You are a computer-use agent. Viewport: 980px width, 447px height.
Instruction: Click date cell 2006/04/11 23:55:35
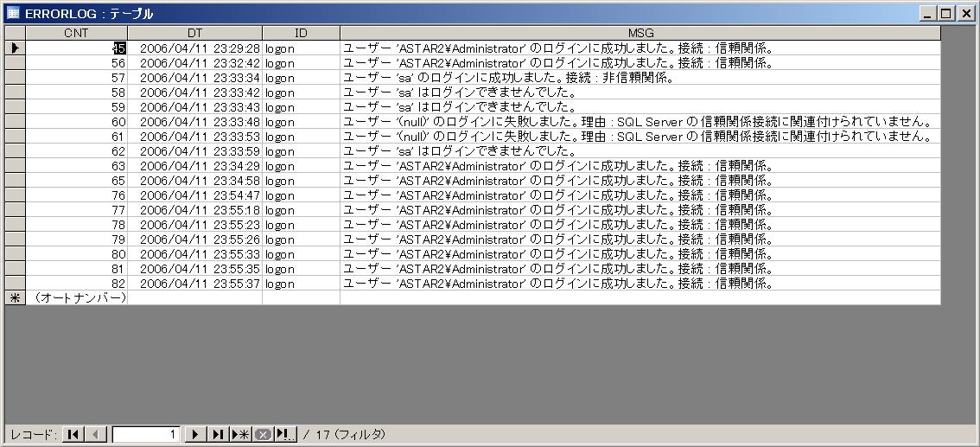[x=195, y=269]
